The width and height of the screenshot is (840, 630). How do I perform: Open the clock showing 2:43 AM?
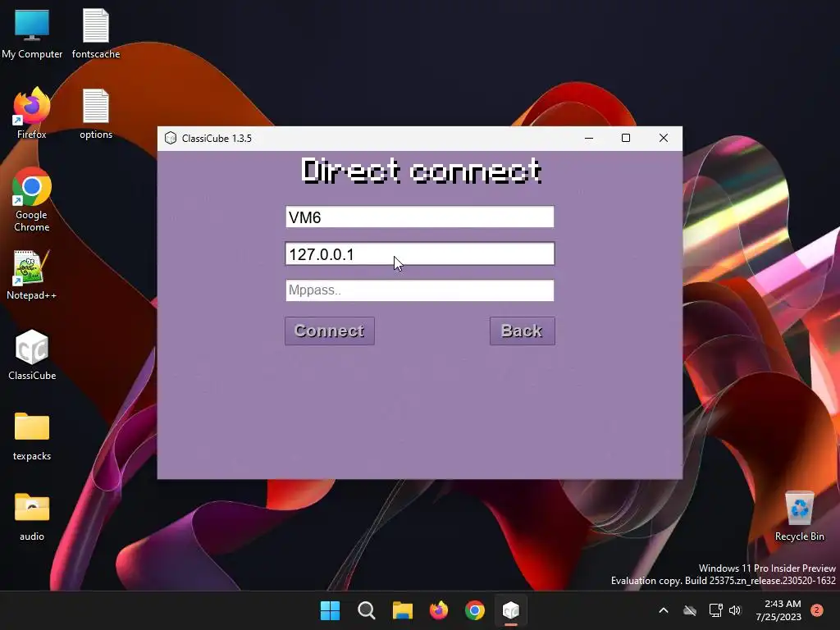click(778, 610)
